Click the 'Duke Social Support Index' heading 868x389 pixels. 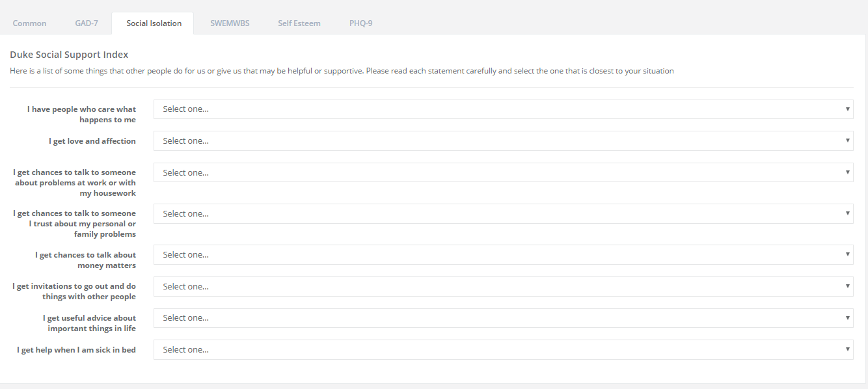coord(69,55)
